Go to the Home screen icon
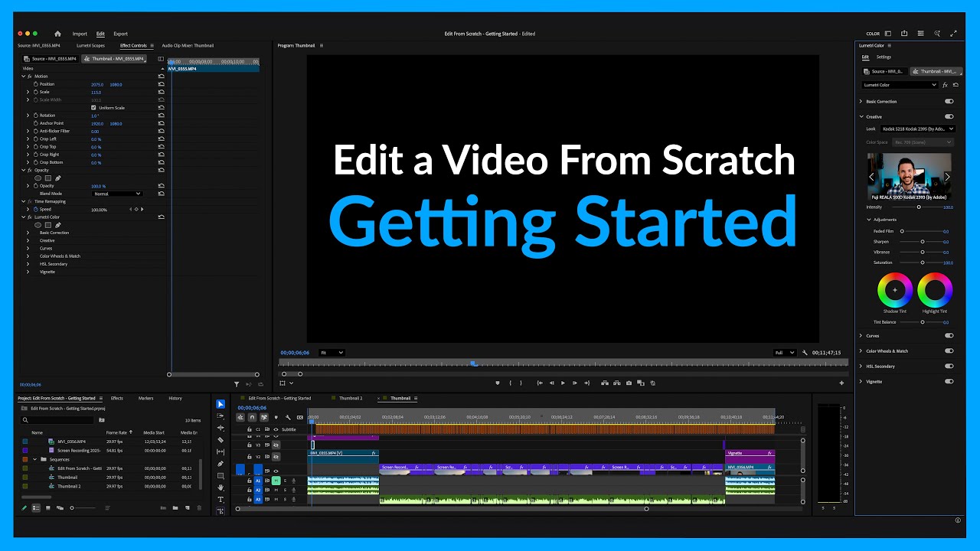The image size is (980, 551). 57,34
